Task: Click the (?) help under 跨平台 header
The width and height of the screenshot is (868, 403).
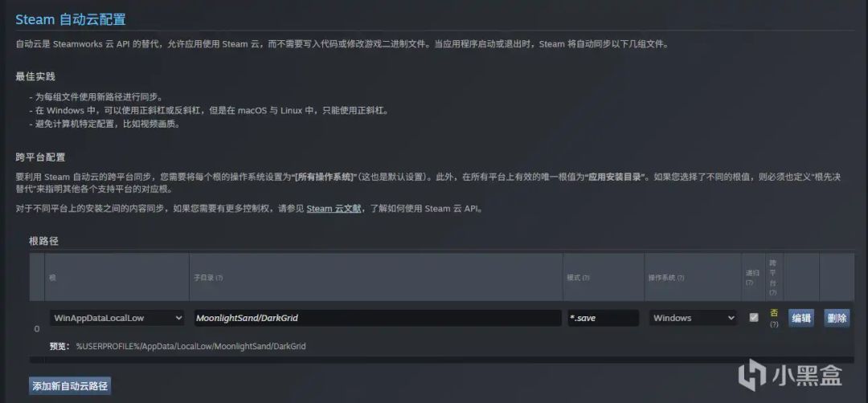Action: click(773, 292)
